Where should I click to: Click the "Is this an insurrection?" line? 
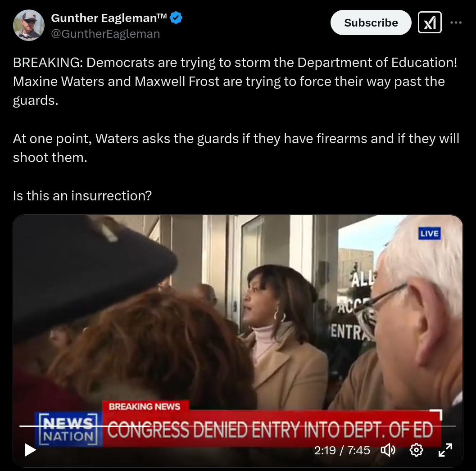click(82, 196)
